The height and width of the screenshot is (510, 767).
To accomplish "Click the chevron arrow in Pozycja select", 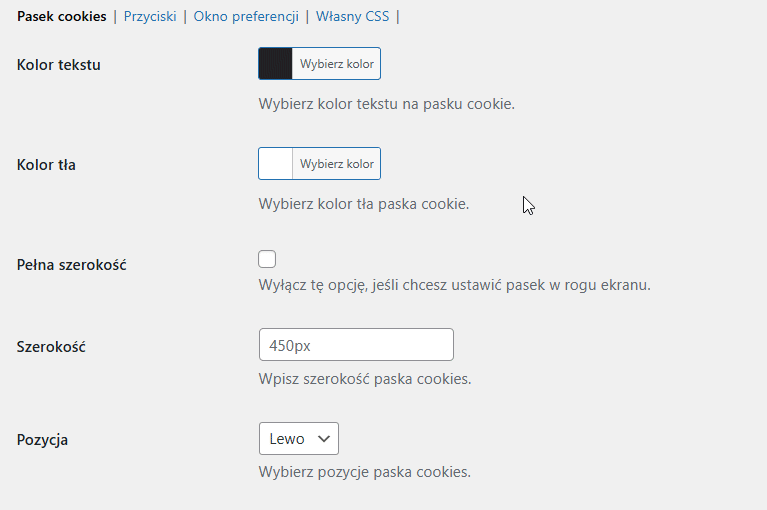I will (323, 439).
